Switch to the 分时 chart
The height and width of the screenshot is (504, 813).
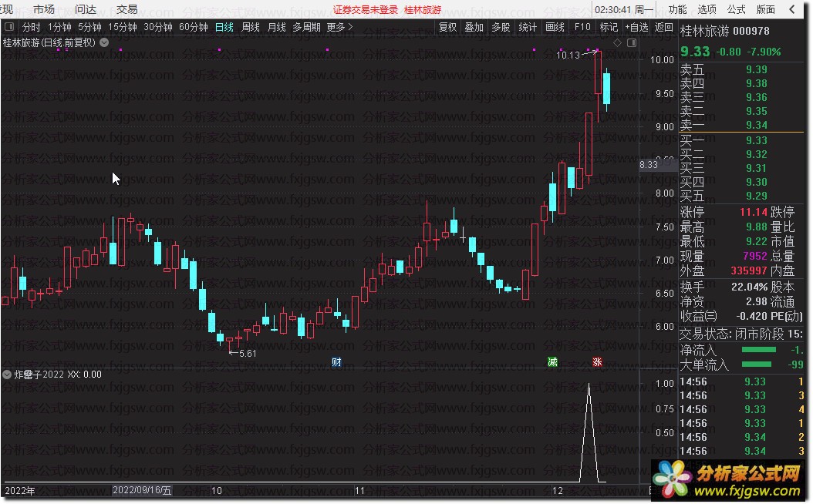[x=31, y=27]
